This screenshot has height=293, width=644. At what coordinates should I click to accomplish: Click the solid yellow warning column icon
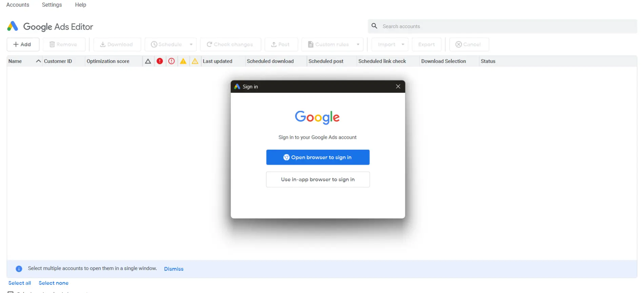(183, 61)
